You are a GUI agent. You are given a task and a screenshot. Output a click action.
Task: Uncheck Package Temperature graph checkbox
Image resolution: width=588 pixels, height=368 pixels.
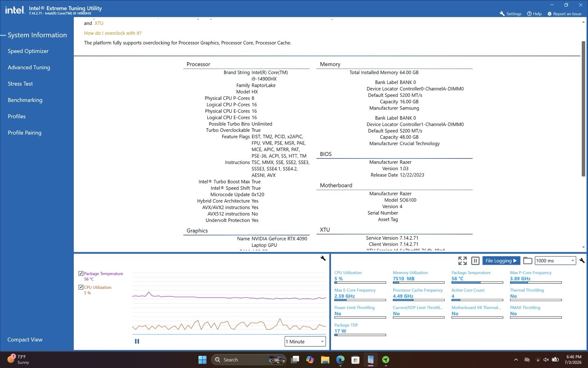81,273
